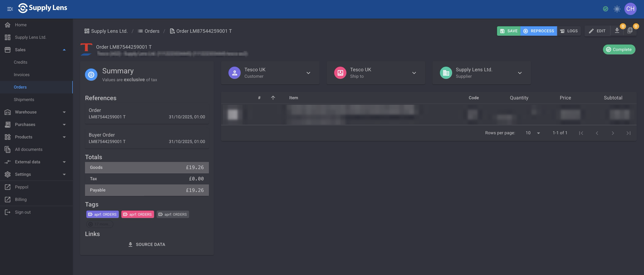Click the Ship to inbox icon
Screen dimensions: 644x275
pyautogui.click(x=340, y=73)
